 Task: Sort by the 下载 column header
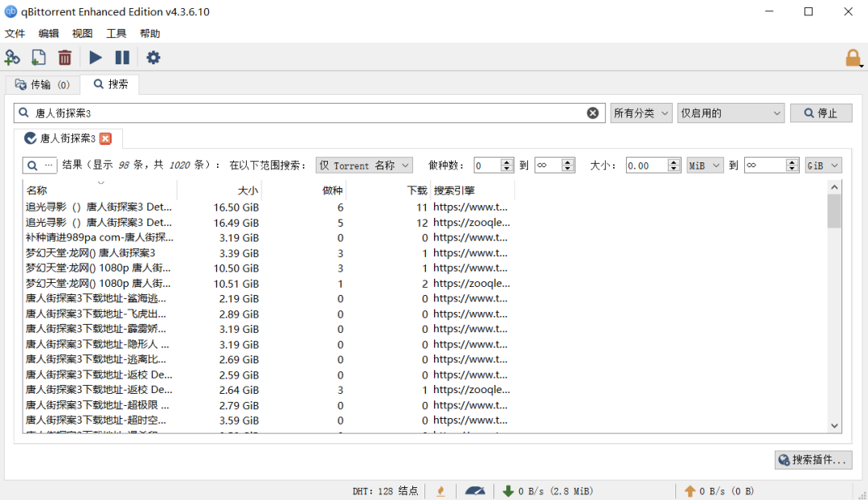(389, 191)
